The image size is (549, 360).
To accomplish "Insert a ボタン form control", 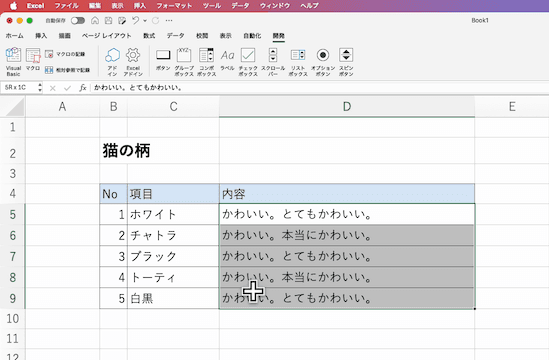I will pos(163,59).
